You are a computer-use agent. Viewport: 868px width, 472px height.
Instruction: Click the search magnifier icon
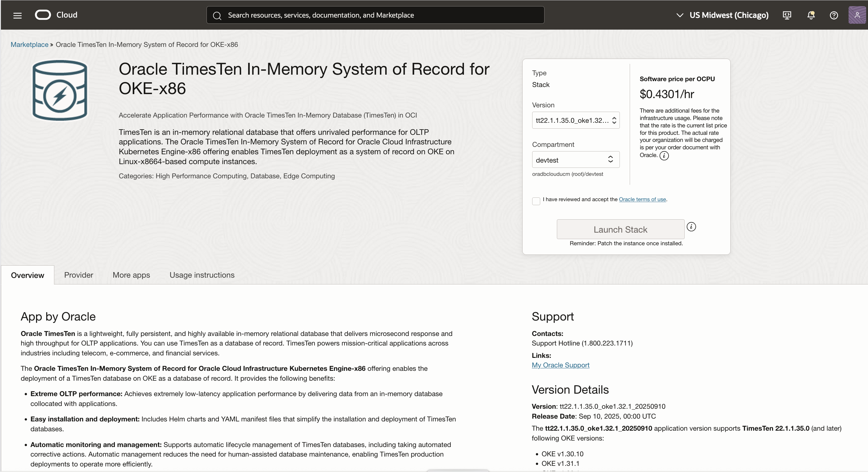217,15
